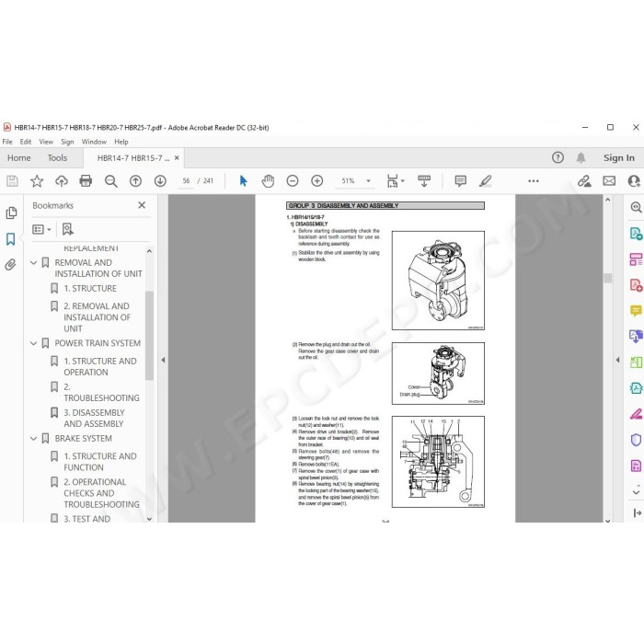The width and height of the screenshot is (644, 644).
Task: Select HBR14-7 HBR15-7 document tab
Action: point(133,157)
